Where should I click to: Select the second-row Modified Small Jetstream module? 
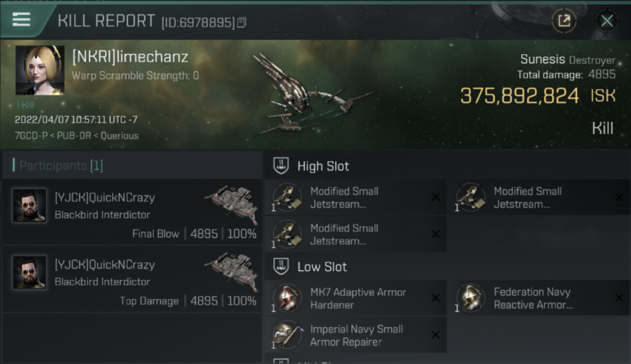[355, 234]
